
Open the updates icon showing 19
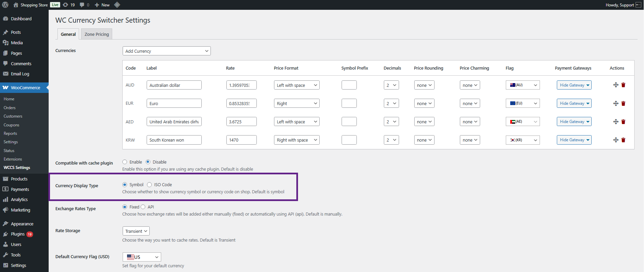(x=69, y=5)
